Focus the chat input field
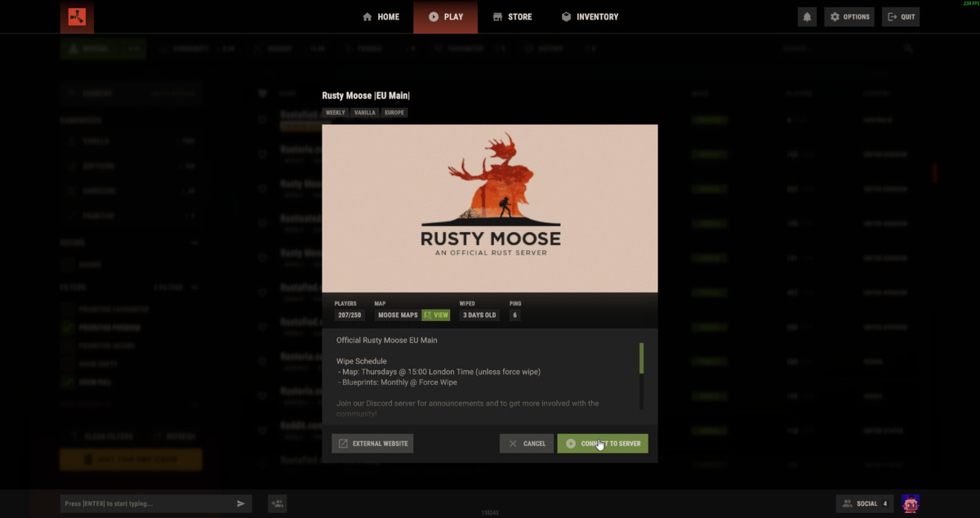 [x=147, y=503]
